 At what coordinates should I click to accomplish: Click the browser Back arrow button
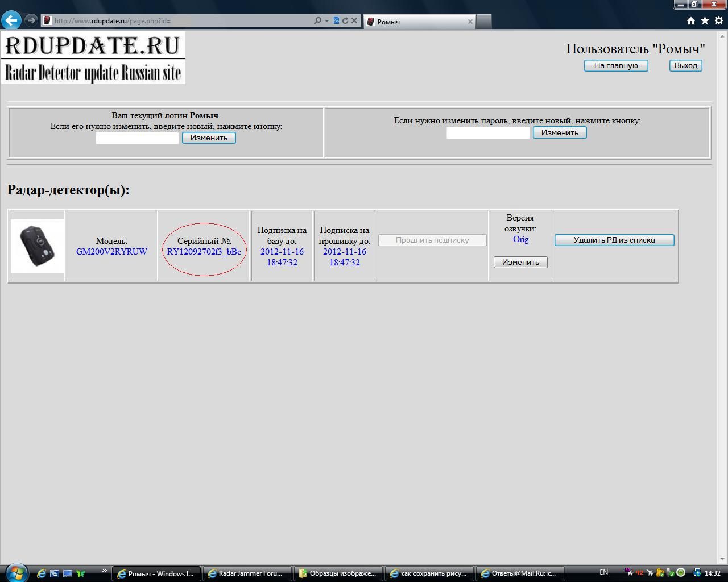(11, 20)
